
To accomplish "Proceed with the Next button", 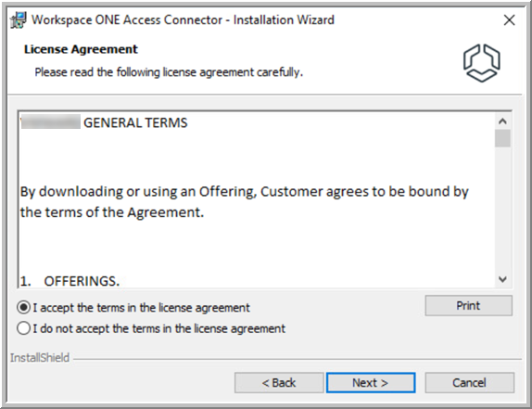I will pos(371,383).
